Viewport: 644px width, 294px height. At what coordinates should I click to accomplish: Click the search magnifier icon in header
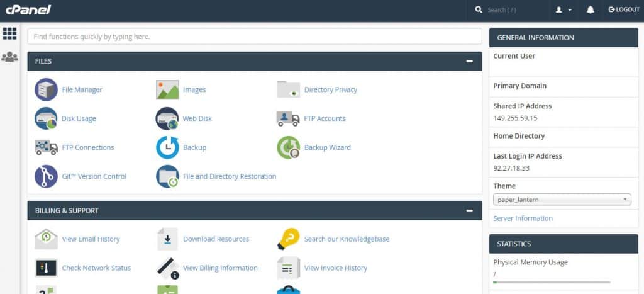coord(479,9)
